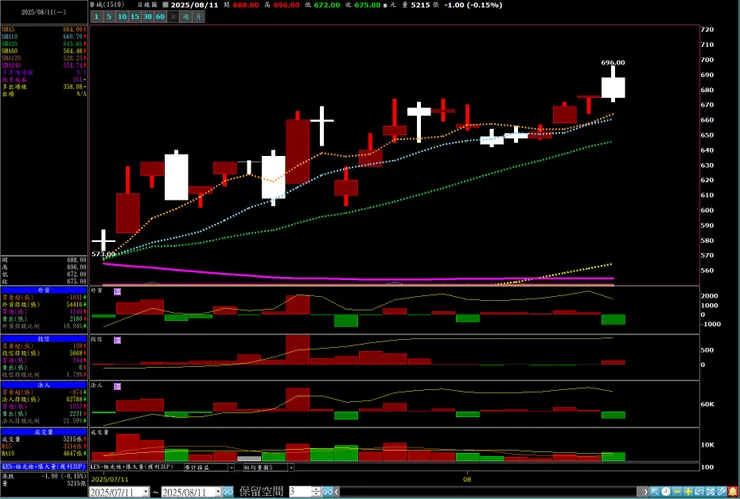Open the clock time icon
This screenshot has height=499, width=740.
pyautogui.click(x=666, y=491)
